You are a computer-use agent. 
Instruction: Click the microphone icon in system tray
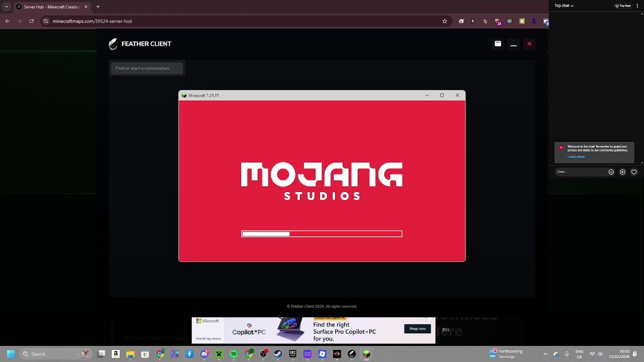click(x=567, y=354)
